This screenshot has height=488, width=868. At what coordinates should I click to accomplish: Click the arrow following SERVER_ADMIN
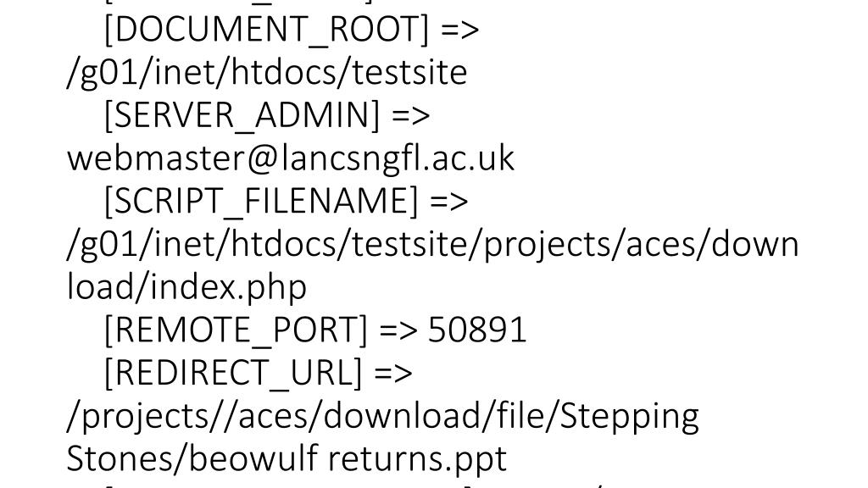click(x=411, y=115)
